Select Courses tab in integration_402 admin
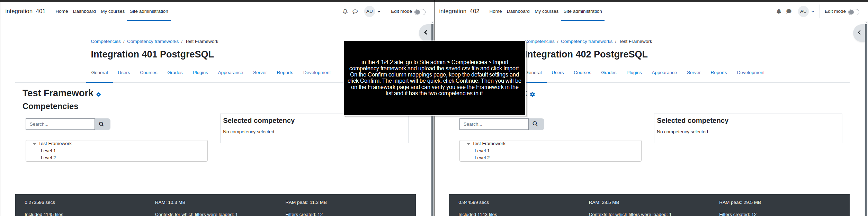868x216 pixels. [582, 73]
